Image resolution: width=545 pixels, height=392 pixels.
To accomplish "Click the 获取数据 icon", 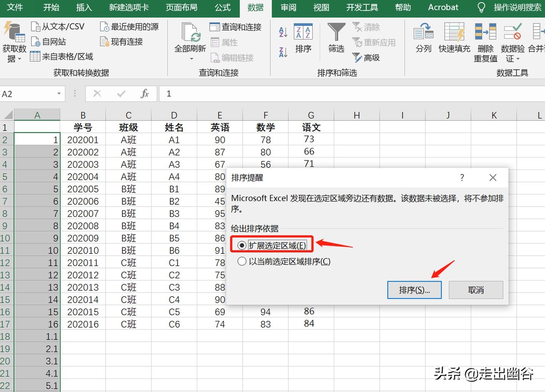I will click(14, 31).
